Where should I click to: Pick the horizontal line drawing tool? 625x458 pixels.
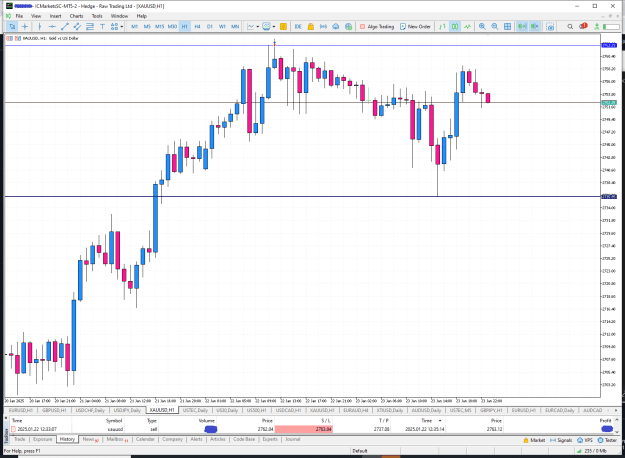pos(52,27)
